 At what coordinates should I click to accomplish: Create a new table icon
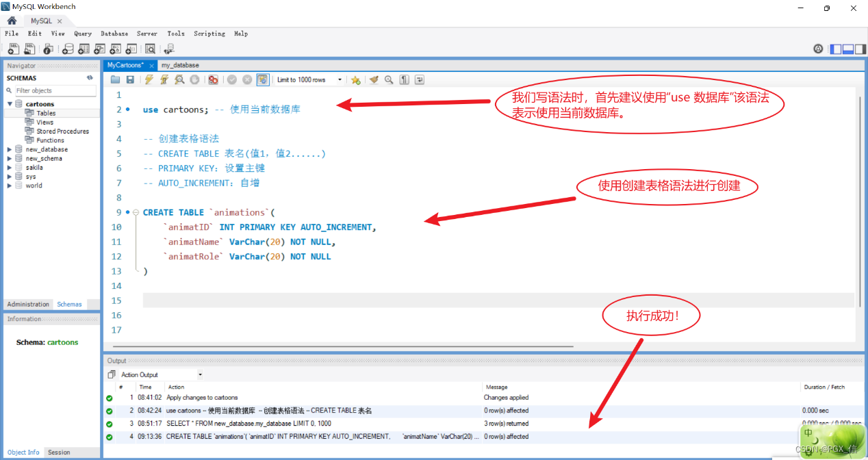click(x=84, y=49)
